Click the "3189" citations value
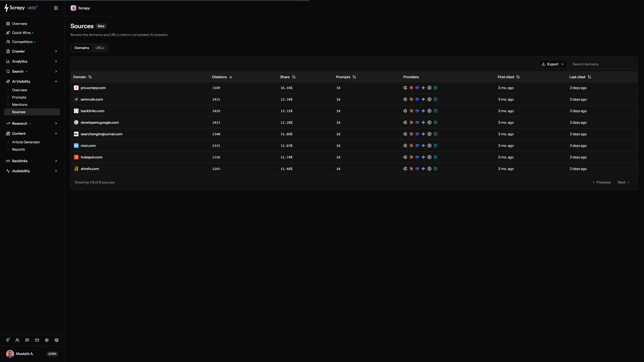 [x=216, y=88]
